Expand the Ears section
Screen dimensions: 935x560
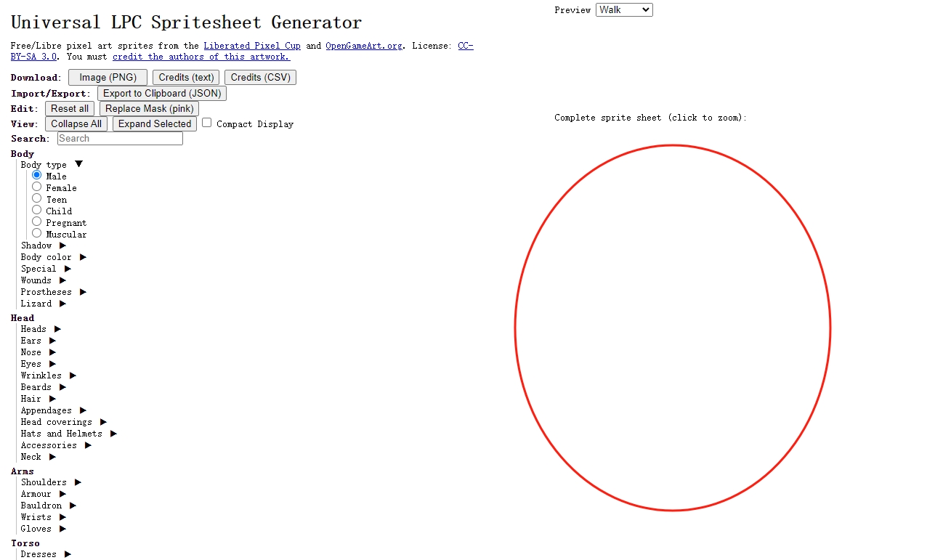[38, 341]
